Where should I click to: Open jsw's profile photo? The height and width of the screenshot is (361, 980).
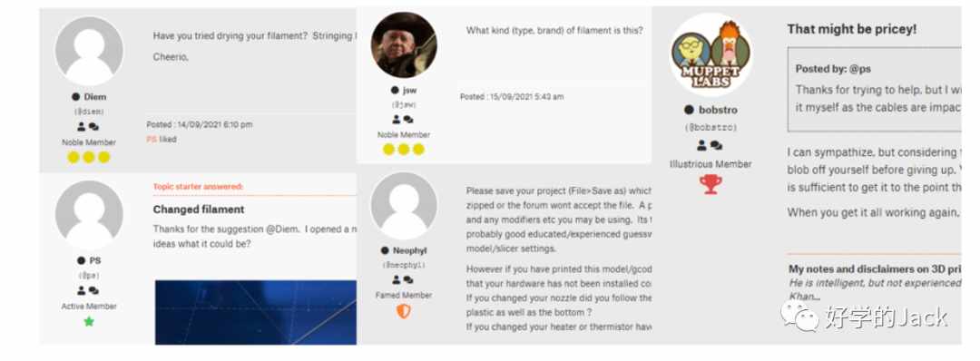click(x=403, y=45)
